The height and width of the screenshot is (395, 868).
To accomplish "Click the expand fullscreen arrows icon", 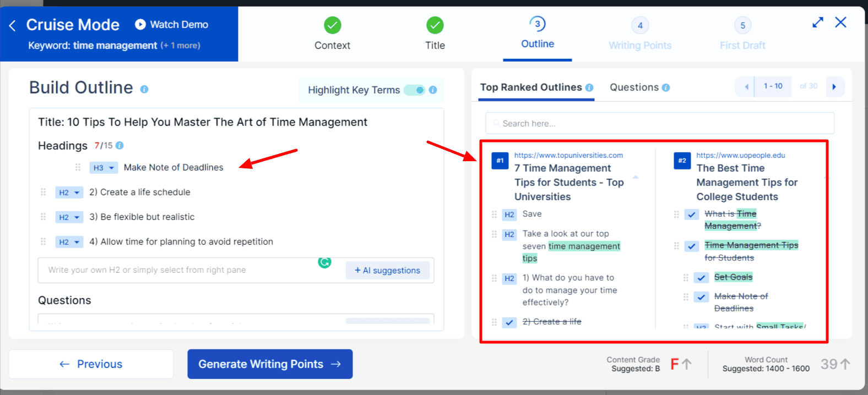I will click(x=818, y=23).
